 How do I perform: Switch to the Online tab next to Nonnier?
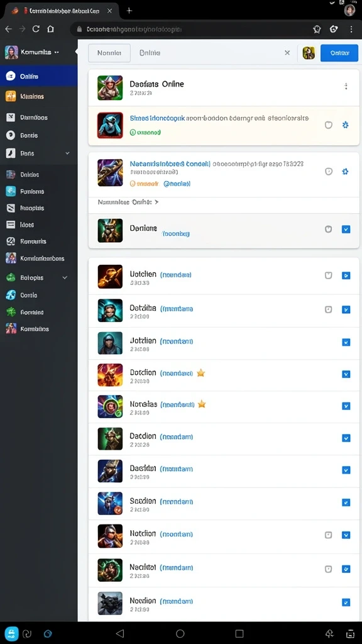(x=150, y=53)
